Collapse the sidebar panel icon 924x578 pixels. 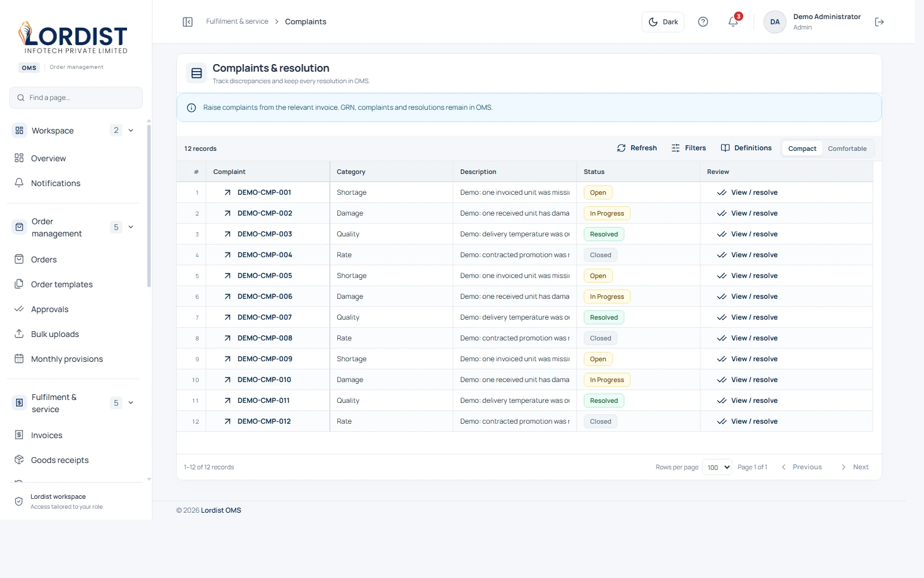[188, 22]
